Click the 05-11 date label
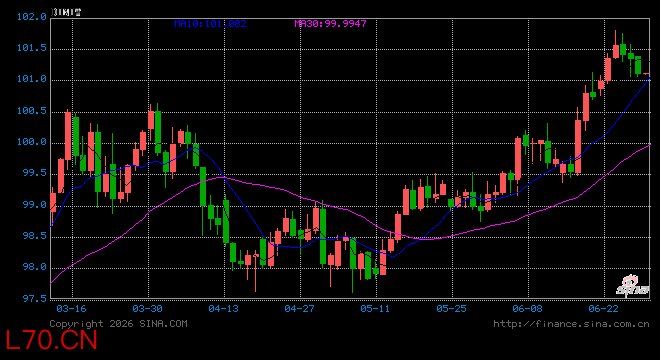This screenshot has width=660, height=360. click(x=375, y=309)
